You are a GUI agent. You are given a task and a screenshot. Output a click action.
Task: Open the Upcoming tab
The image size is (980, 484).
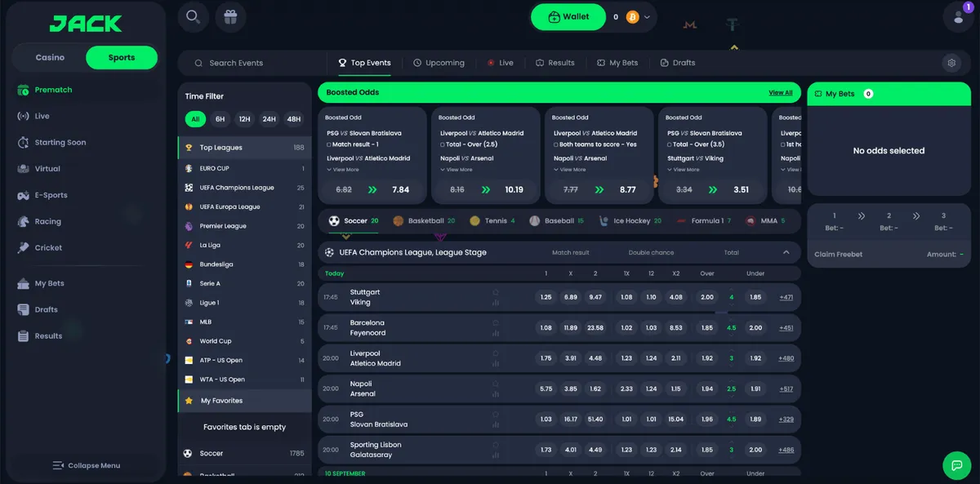[x=439, y=63]
